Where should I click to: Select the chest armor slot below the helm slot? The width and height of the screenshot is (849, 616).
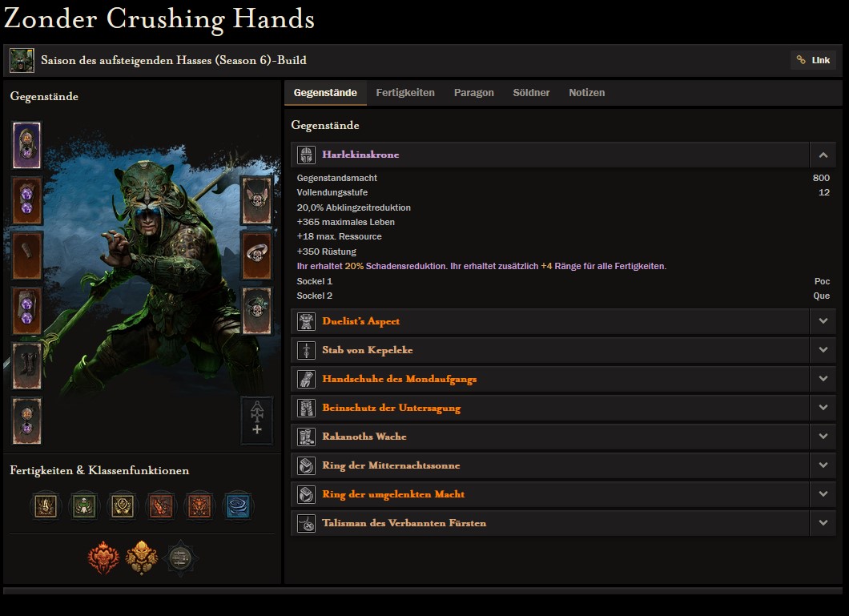(26, 200)
